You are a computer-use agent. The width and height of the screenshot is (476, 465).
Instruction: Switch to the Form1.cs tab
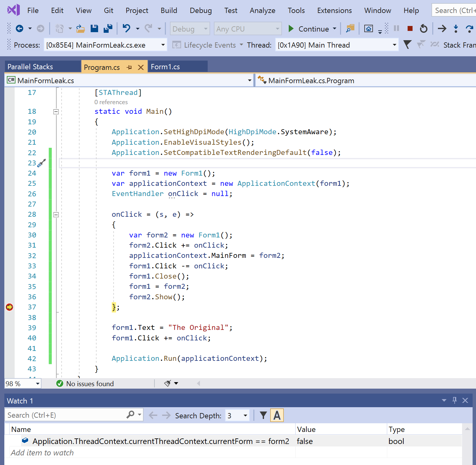pos(166,66)
